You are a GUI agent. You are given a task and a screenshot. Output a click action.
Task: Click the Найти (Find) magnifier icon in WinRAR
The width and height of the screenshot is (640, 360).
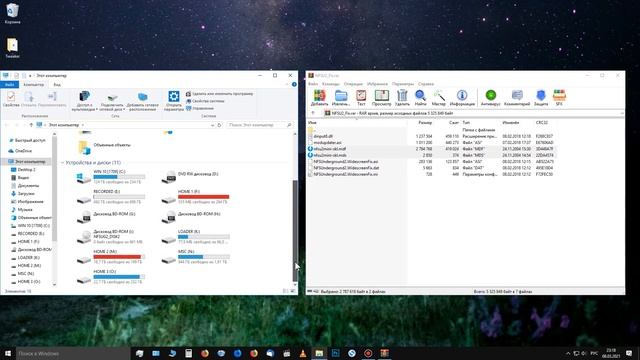[x=420, y=98]
